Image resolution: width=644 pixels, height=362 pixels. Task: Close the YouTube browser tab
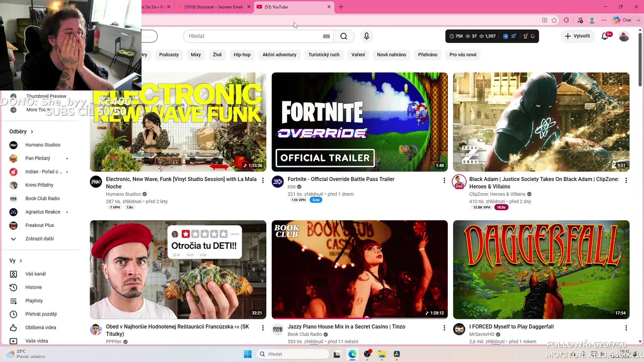click(330, 7)
